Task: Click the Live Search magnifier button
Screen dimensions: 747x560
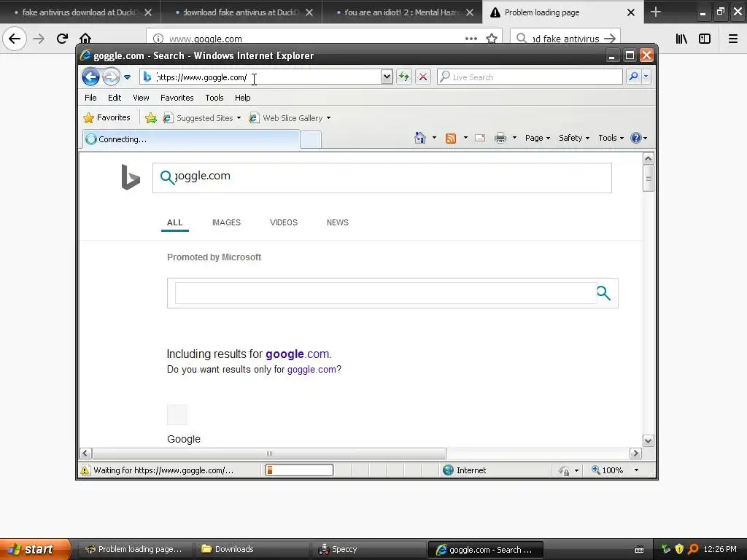Action: click(633, 76)
